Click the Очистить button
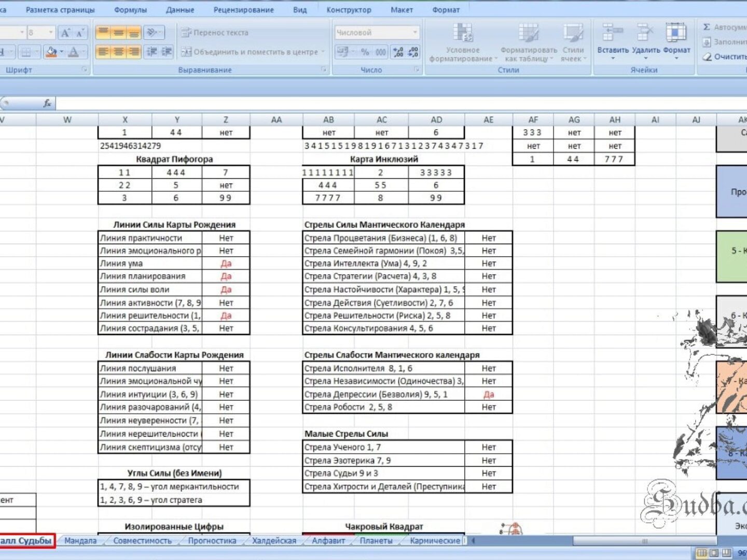747x560 pixels. tap(725, 57)
